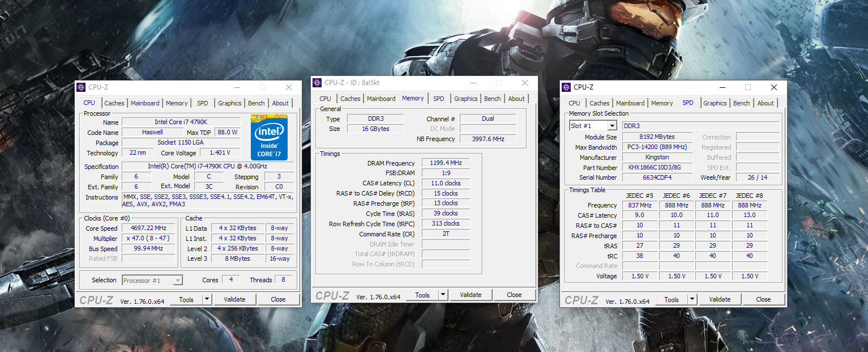Click the CPU-Z app icon in right window title bar
The height and width of the screenshot is (352, 868).
[567, 87]
